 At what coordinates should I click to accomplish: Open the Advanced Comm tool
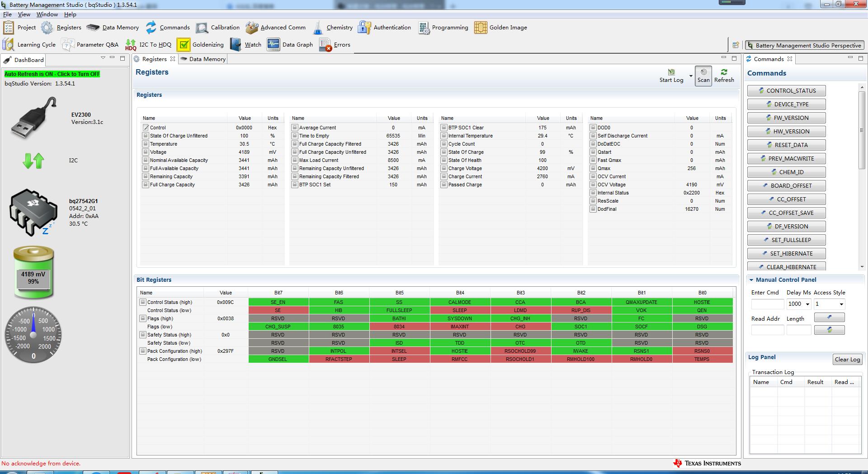[x=275, y=28]
